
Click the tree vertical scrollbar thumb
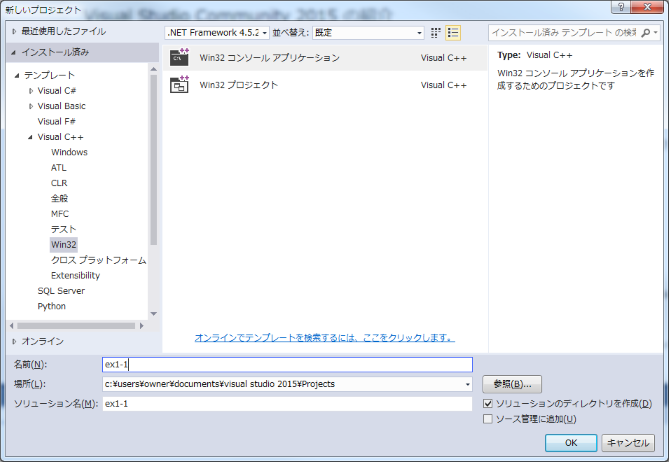tap(154, 160)
